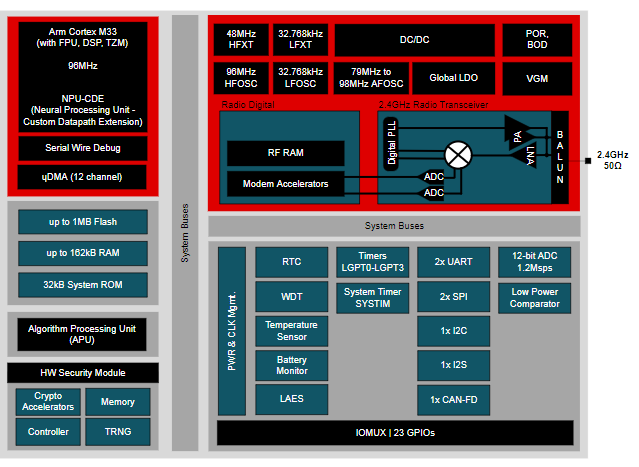Click the 1x CAN-FD block
This screenshot has width=639, height=467.
point(454,400)
